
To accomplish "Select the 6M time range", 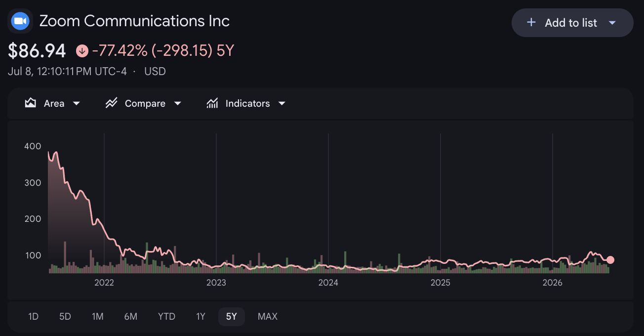I will [131, 316].
